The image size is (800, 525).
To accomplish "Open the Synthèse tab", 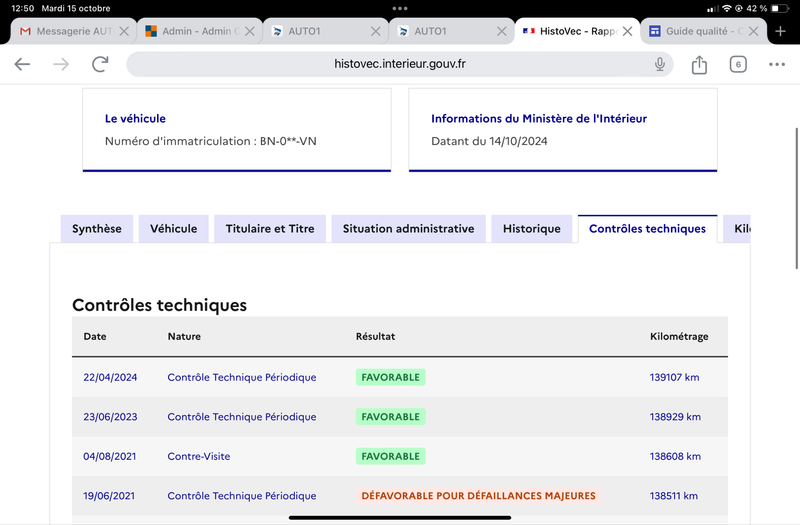I will (97, 229).
